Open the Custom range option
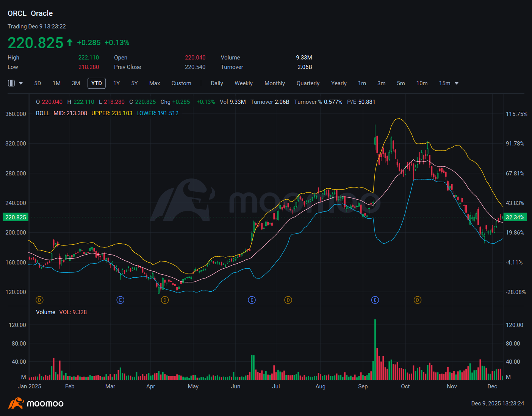532x416 pixels. [x=181, y=83]
